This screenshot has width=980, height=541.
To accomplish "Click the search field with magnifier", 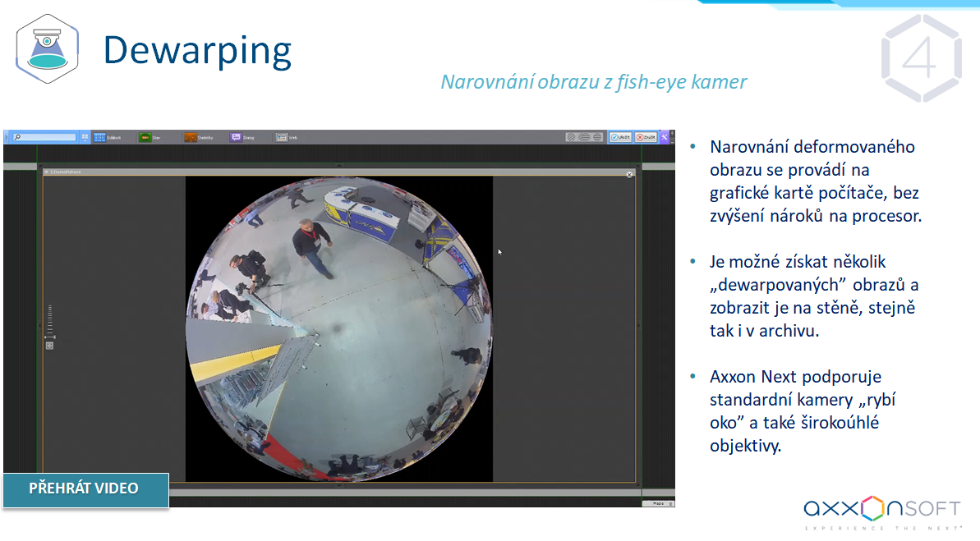I will click(x=44, y=137).
